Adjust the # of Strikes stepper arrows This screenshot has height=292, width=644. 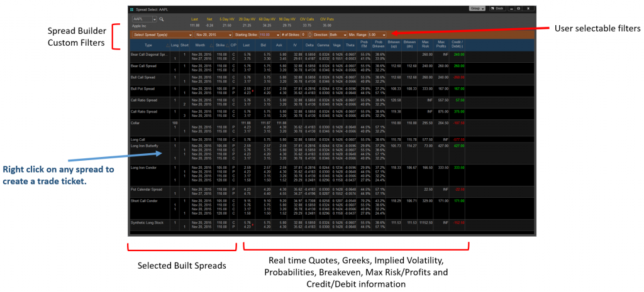click(x=310, y=34)
